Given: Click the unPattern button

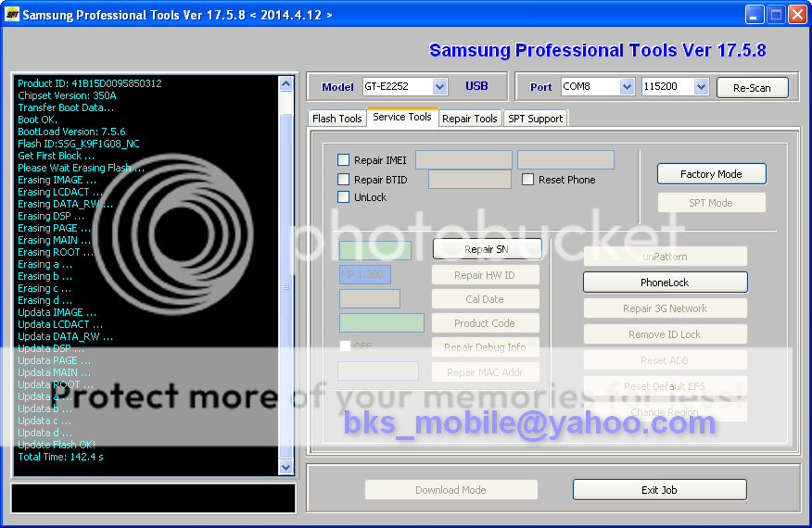Looking at the screenshot, I should click(x=665, y=257).
